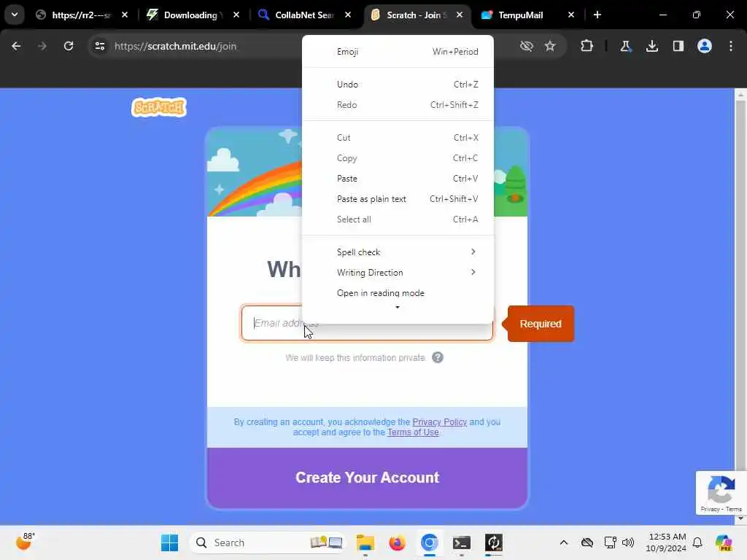
Task: Switch to the Downloading tab
Action: click(190, 15)
